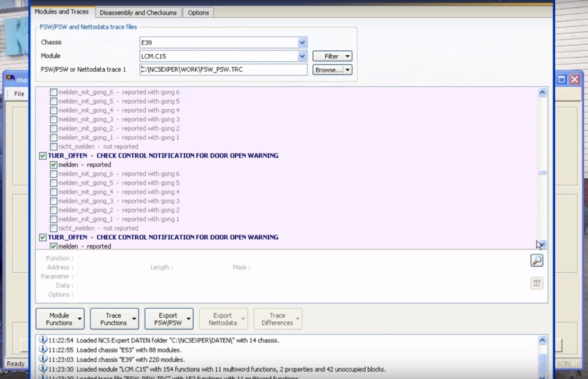The image size is (588, 379).
Task: Open the Export Nettodata dropdown arrow
Action: (243, 319)
